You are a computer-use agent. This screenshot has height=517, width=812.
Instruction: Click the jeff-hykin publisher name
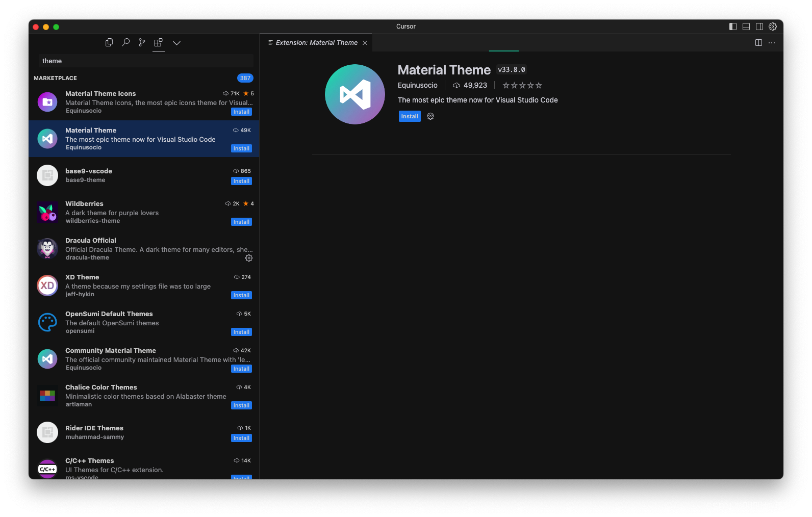tap(80, 294)
